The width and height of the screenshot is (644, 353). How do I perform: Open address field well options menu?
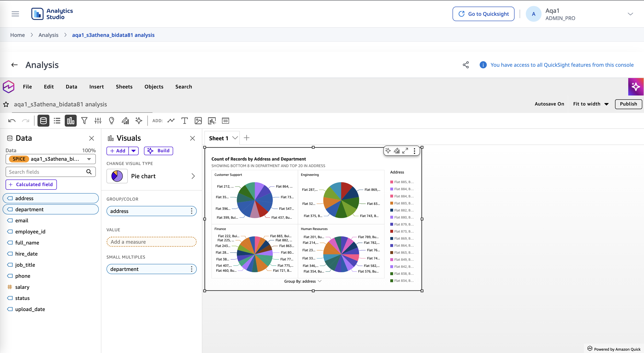(x=192, y=211)
